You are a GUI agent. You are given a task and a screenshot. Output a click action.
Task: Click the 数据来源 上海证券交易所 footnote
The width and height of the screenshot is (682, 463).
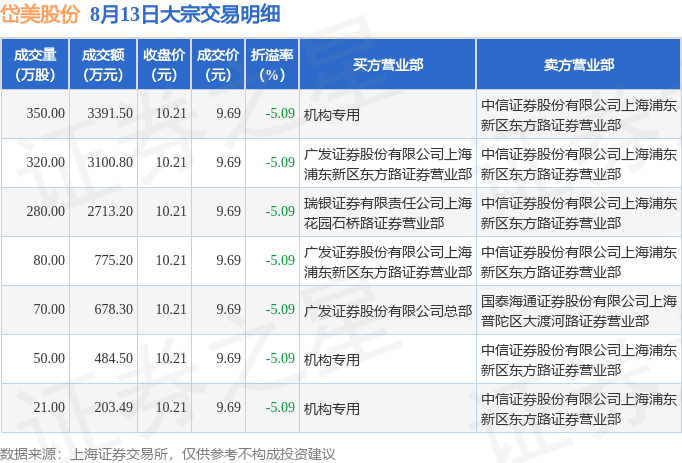167,454
